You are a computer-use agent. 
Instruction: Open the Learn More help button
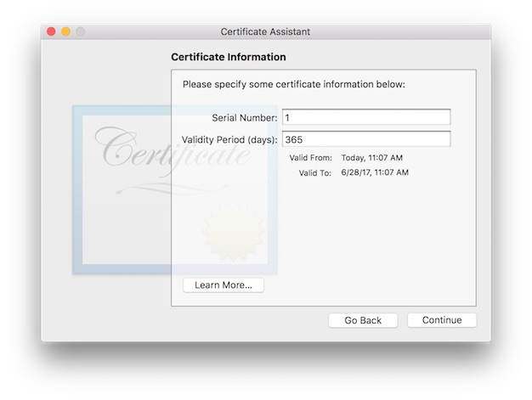[223, 285]
